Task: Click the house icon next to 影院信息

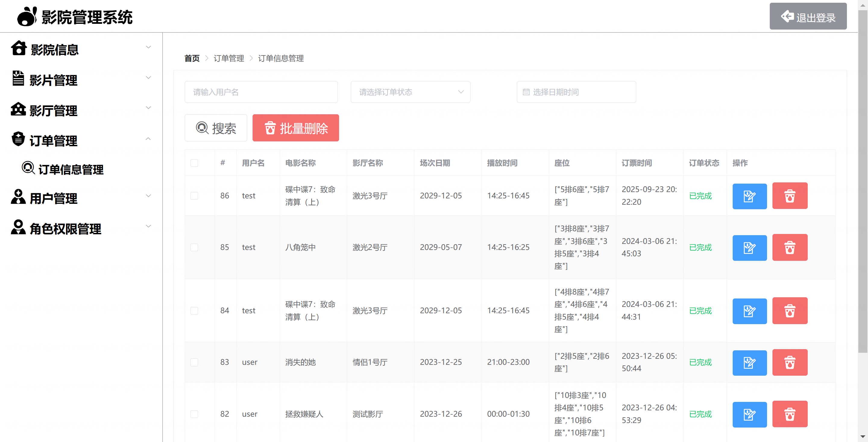Action: [x=19, y=48]
